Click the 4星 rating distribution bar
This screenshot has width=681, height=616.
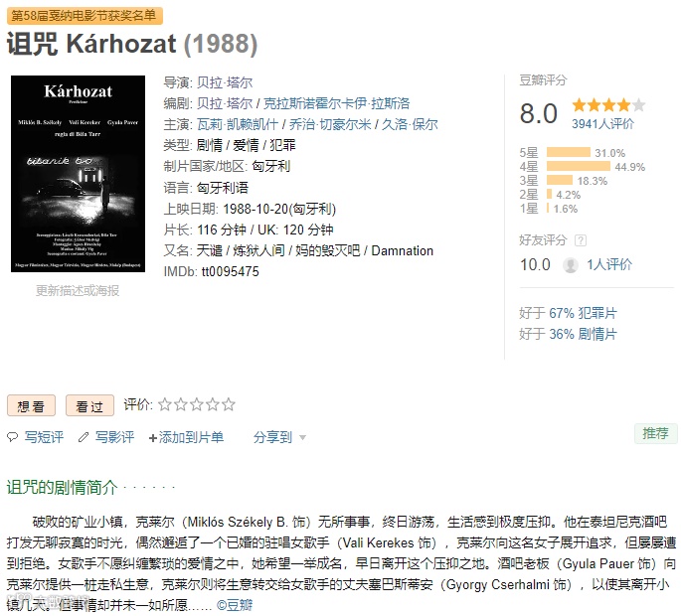pos(578,166)
